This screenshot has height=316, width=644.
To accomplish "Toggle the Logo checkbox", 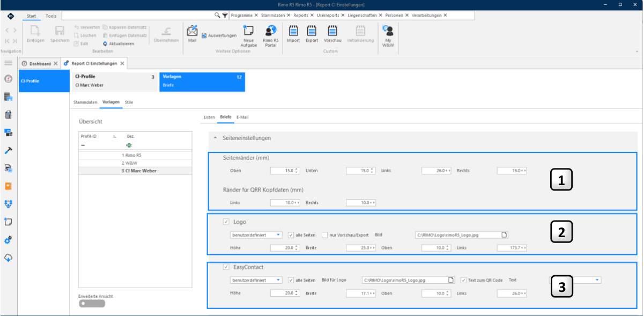I will pos(226,222).
